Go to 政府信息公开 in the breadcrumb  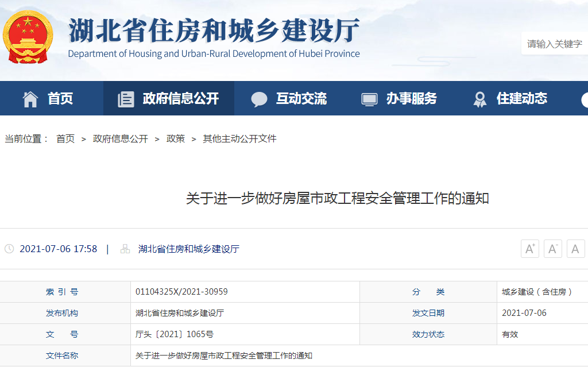(121, 139)
